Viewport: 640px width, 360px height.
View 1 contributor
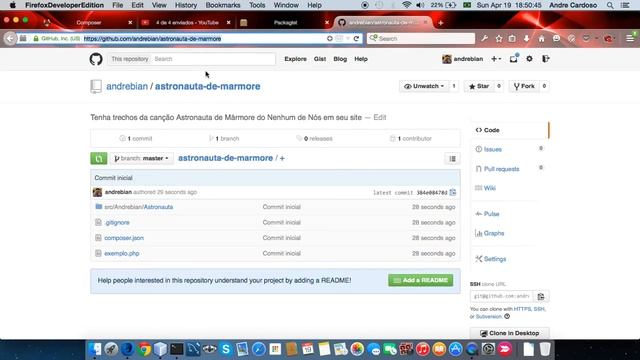coord(411,139)
